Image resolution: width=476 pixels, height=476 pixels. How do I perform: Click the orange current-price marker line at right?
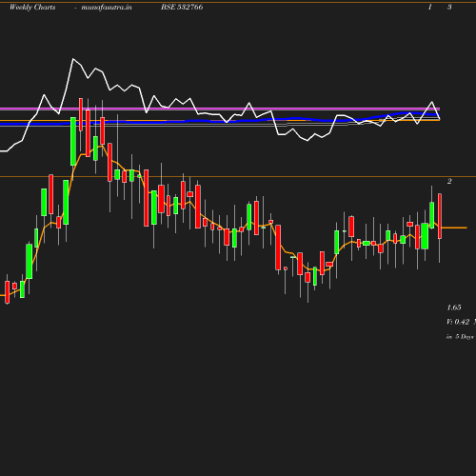454,228
